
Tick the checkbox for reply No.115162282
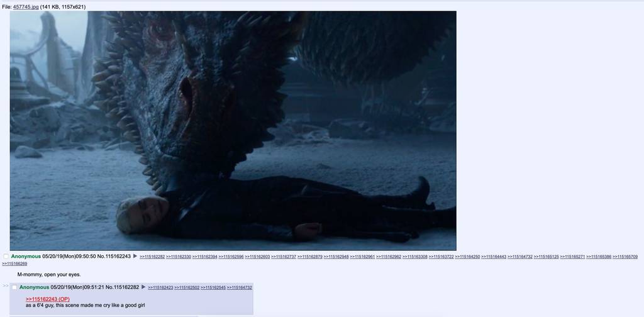[x=14, y=287]
